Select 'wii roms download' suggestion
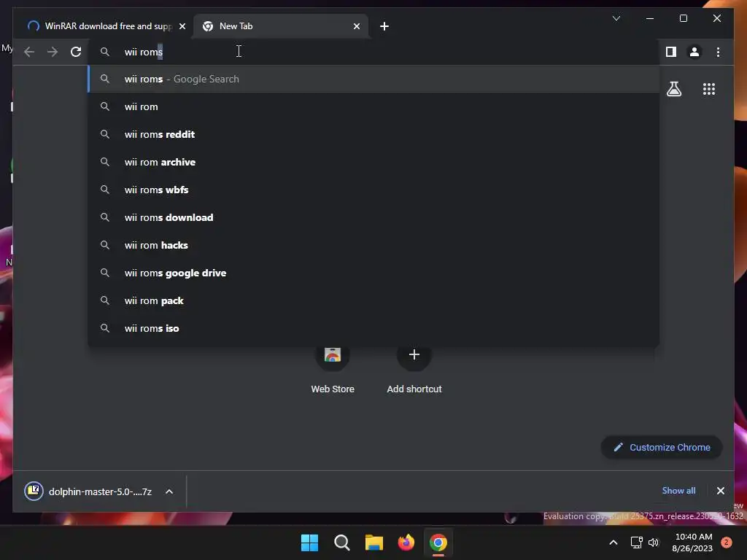 (x=374, y=217)
